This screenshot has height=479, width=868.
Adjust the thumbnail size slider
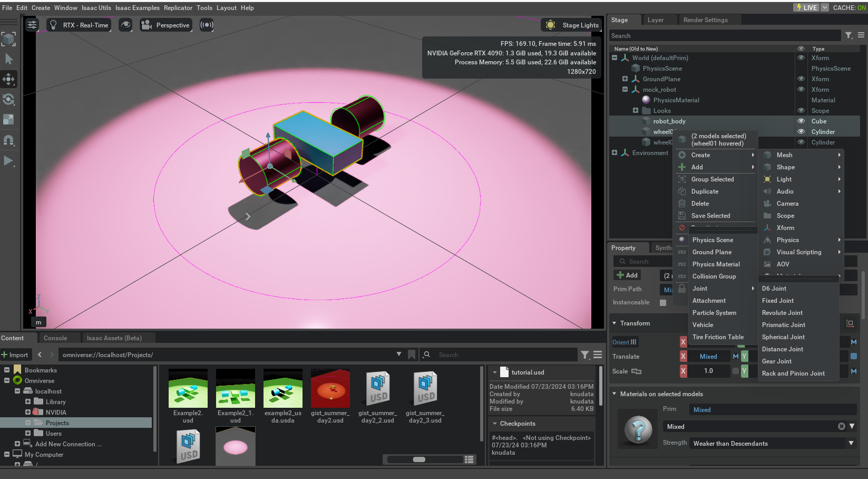(419, 459)
